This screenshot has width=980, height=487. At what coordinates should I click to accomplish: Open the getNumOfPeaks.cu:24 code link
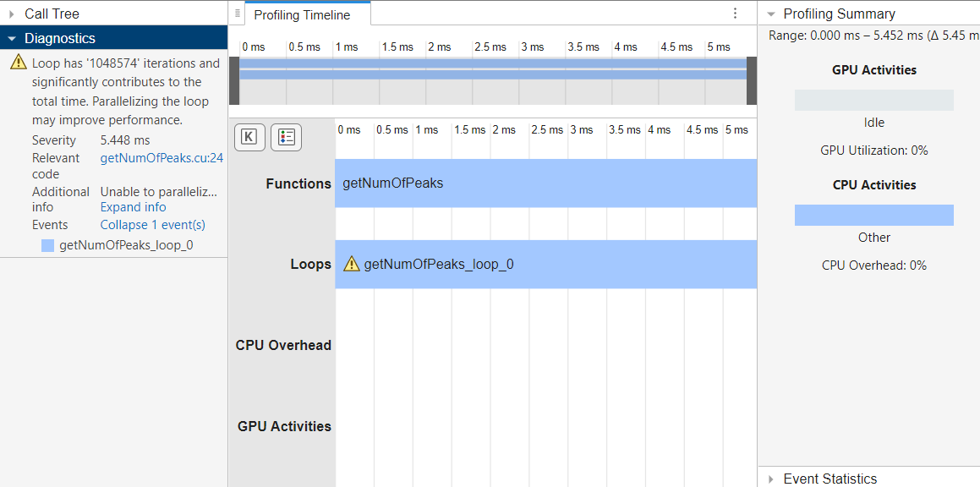click(161, 157)
